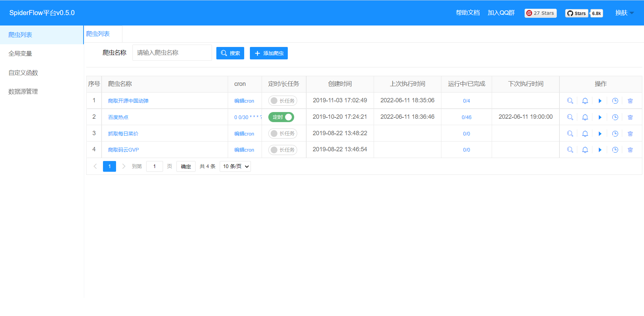Run the 抓取每日菜价 spider with play icon
The image size is (644, 316).
click(x=600, y=134)
